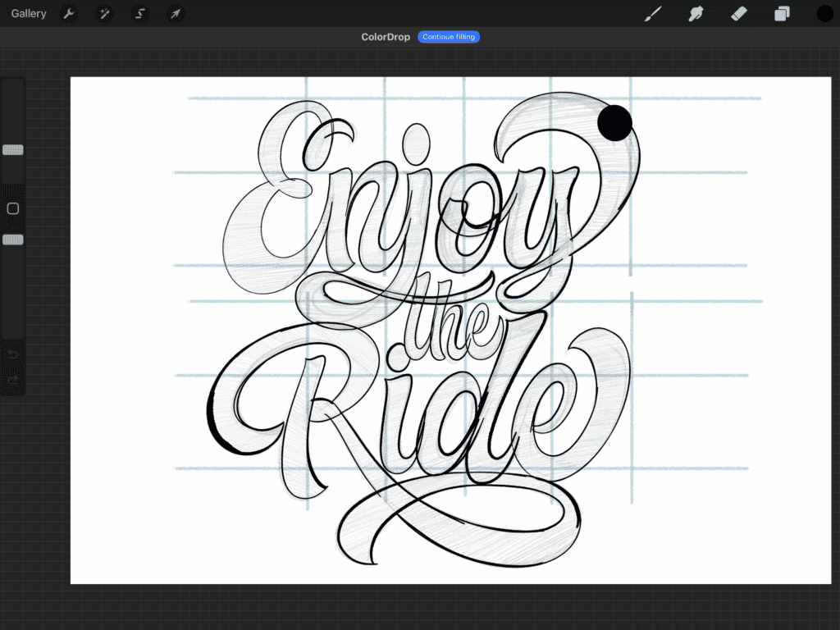Viewport: 840px width, 630px height.
Task: Open the active color swatch
Action: (x=823, y=13)
